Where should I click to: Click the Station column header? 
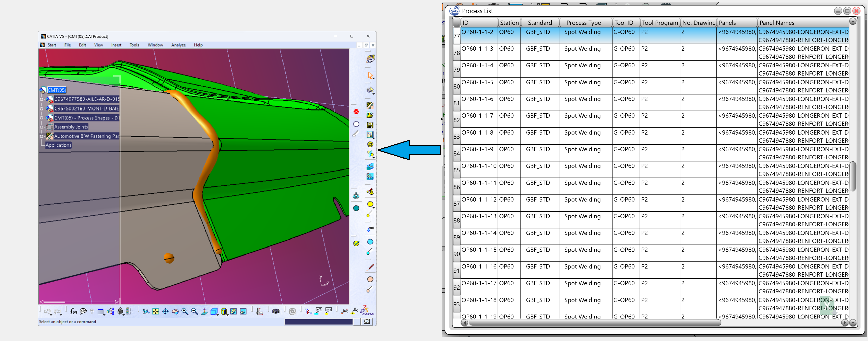pos(510,23)
